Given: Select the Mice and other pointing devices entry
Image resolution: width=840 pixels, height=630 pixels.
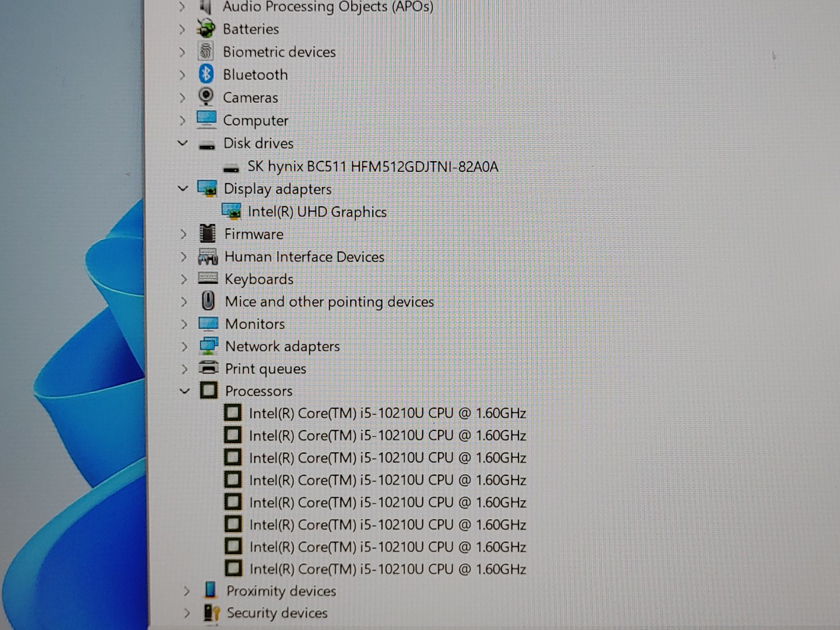Looking at the screenshot, I should coord(330,301).
